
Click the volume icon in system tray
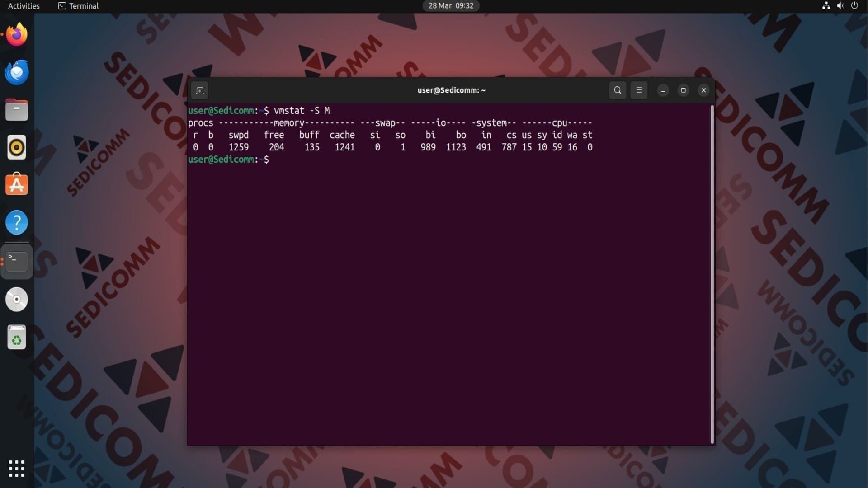coord(840,6)
